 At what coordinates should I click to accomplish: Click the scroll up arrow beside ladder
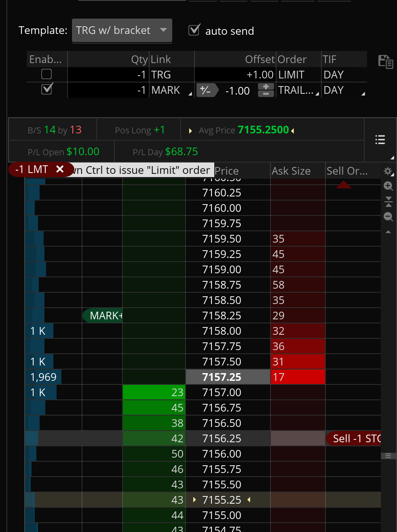click(388, 232)
